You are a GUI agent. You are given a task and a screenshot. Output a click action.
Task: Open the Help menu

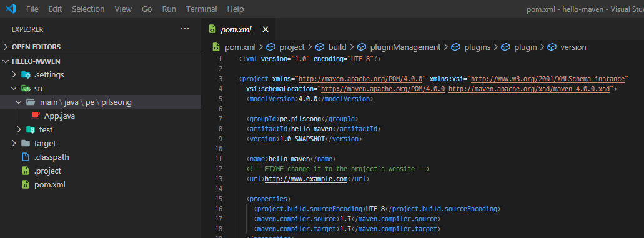[x=235, y=9]
